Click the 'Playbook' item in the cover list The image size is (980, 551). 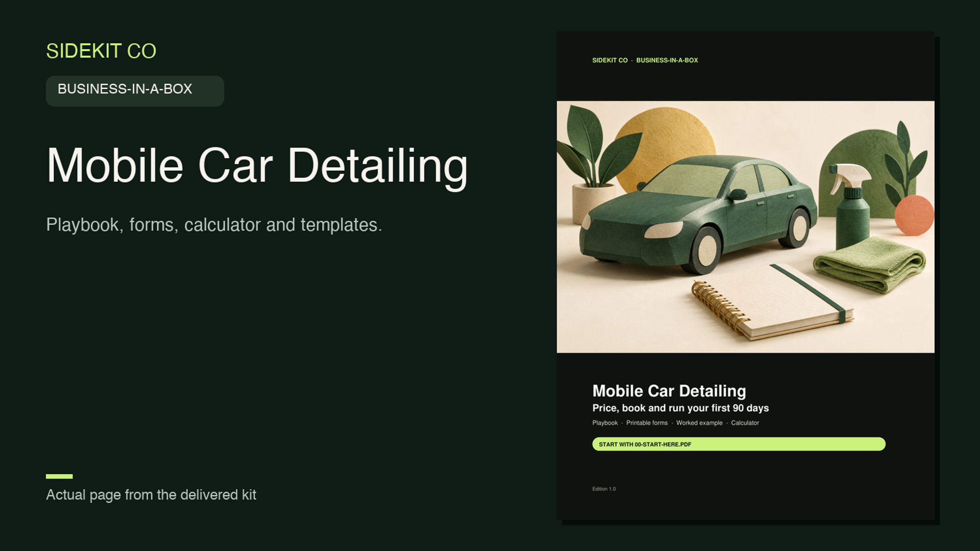(605, 423)
